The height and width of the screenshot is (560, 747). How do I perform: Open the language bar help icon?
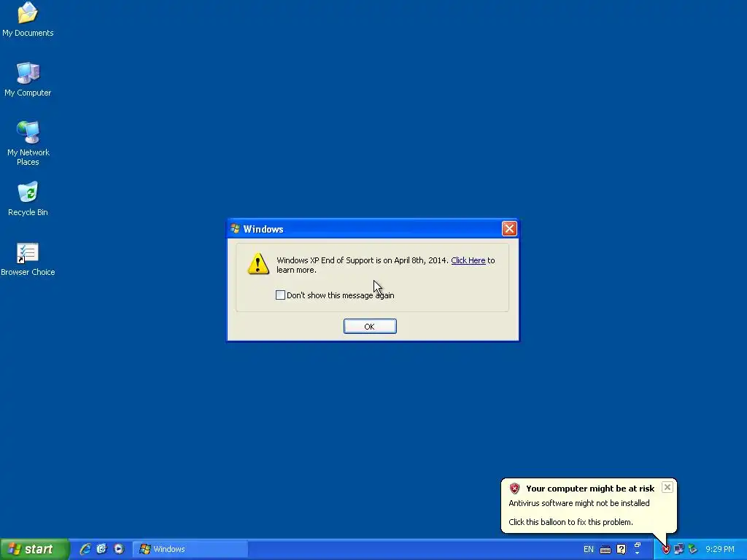(x=621, y=550)
